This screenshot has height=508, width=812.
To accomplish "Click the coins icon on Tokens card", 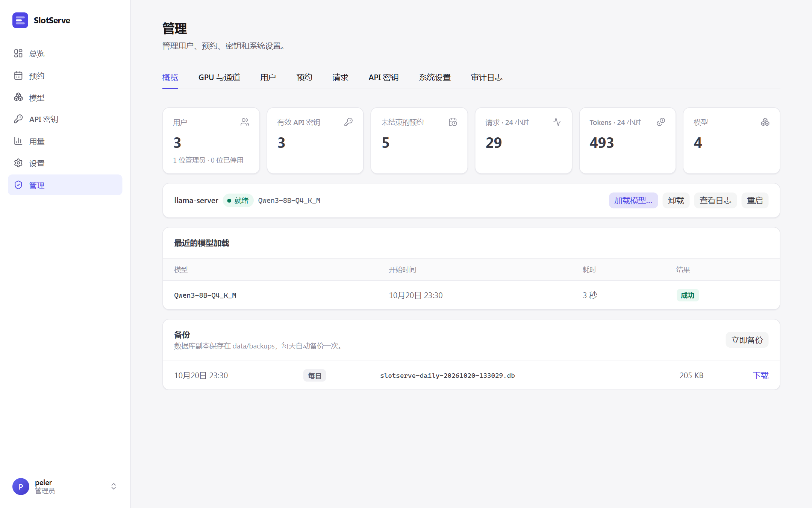I will click(661, 122).
